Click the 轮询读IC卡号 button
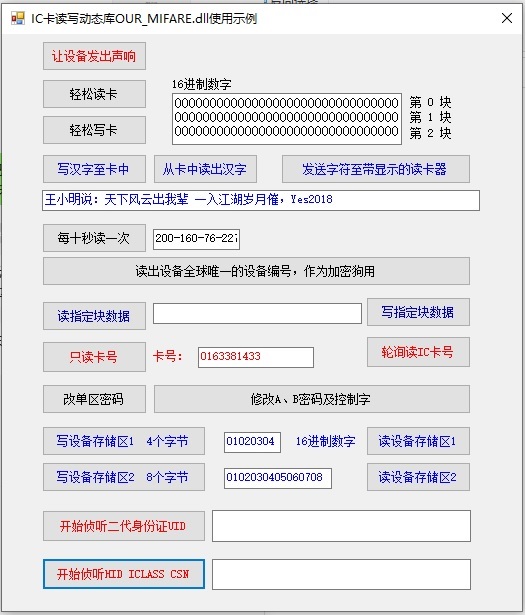 click(418, 352)
